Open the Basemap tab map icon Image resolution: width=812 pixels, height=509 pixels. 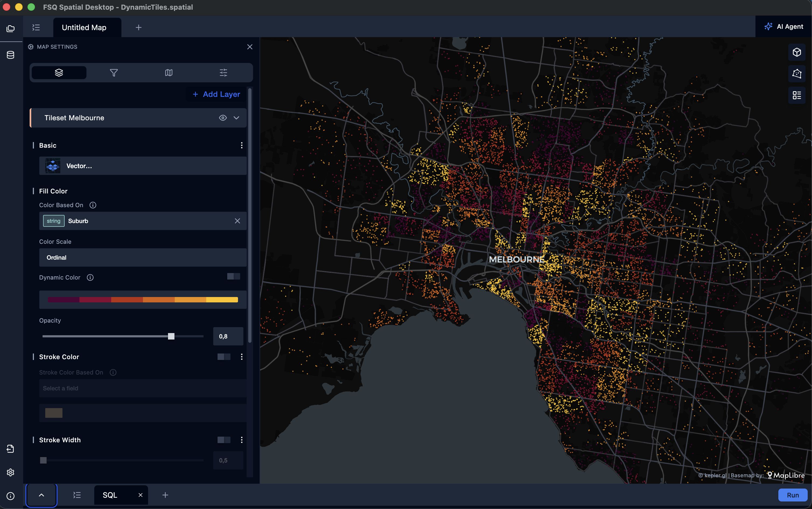point(169,73)
